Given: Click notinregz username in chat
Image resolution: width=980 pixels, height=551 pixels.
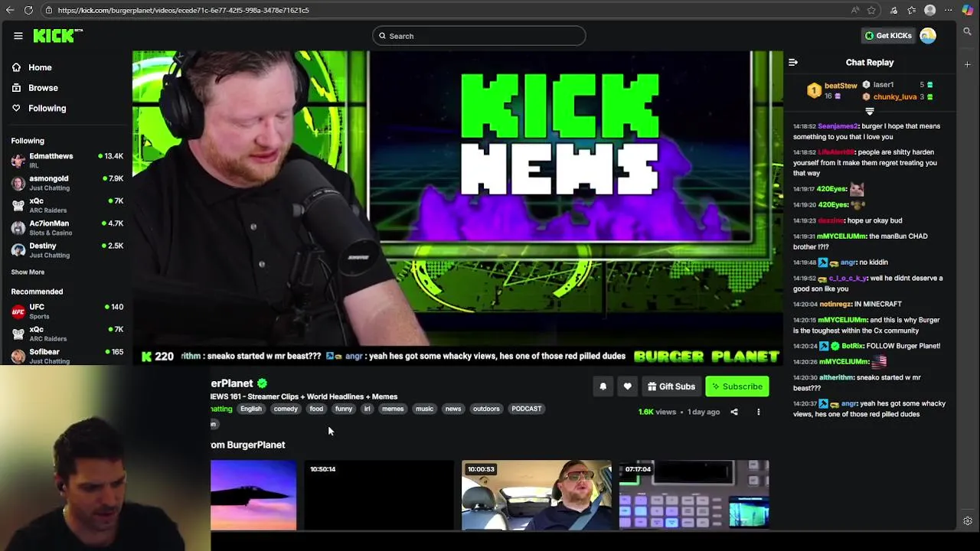Looking at the screenshot, I should 835,305.
